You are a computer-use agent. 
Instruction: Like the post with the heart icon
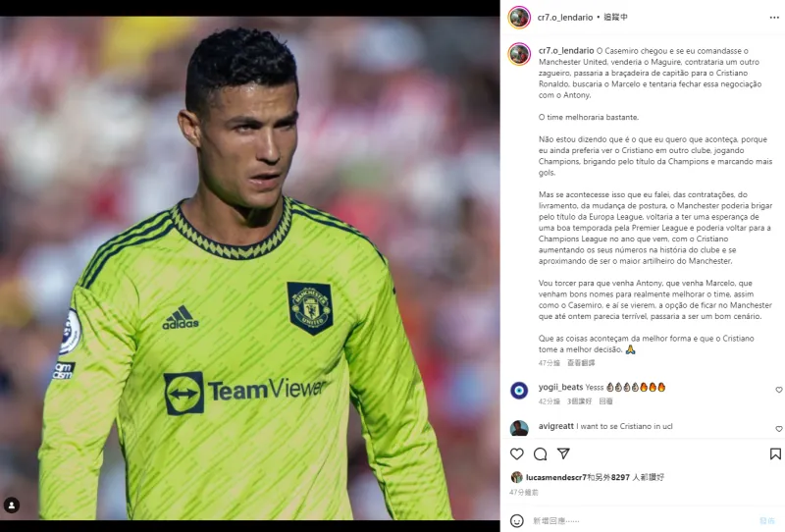[517, 453]
